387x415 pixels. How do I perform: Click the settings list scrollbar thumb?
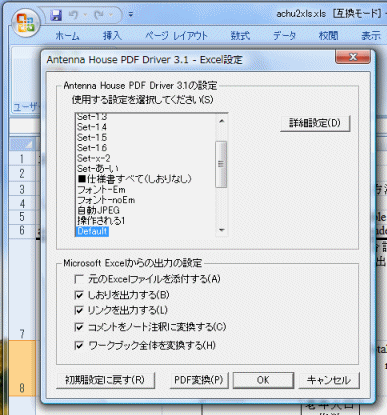221,164
